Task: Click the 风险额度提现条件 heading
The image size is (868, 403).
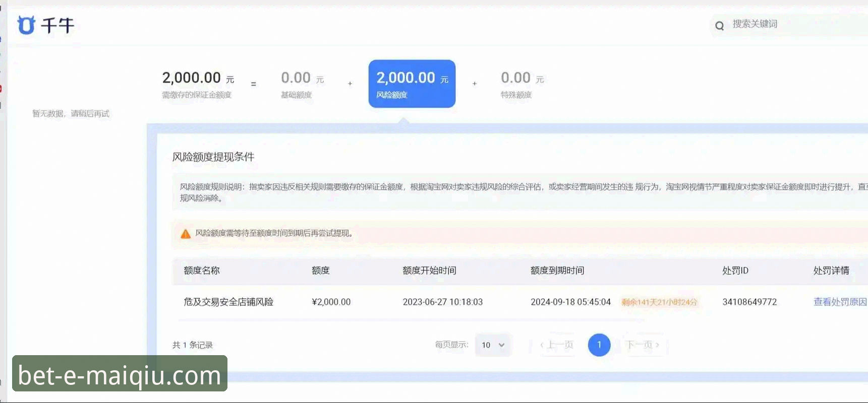Action: coord(213,157)
